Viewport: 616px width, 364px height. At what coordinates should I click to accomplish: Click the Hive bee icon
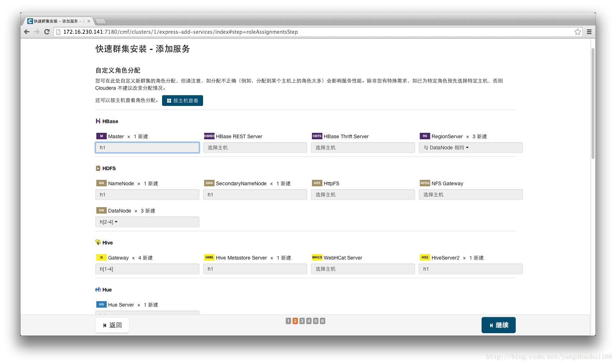tap(98, 243)
